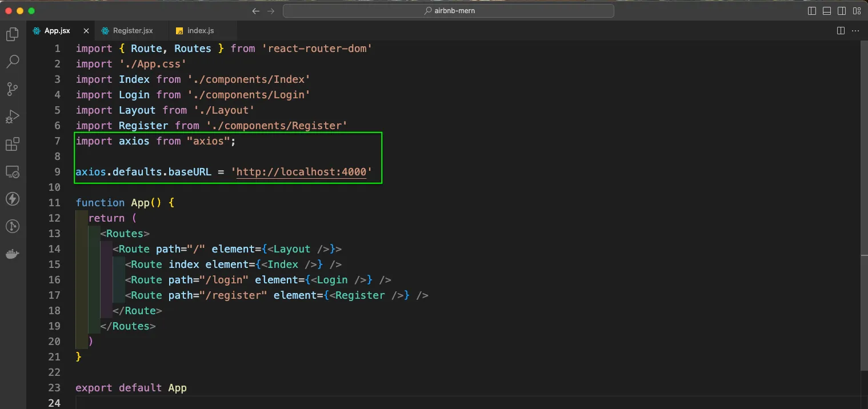Click './components/Index' import path
The image size is (868, 409).
[x=249, y=79]
